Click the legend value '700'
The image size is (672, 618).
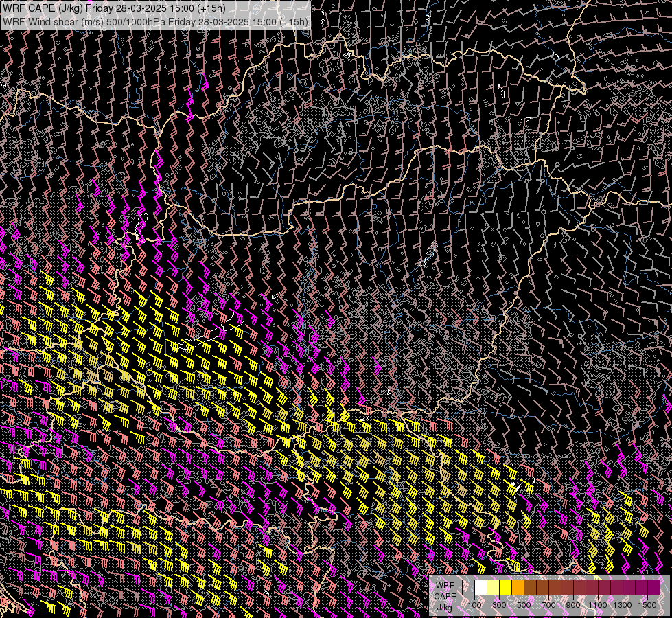point(548,605)
